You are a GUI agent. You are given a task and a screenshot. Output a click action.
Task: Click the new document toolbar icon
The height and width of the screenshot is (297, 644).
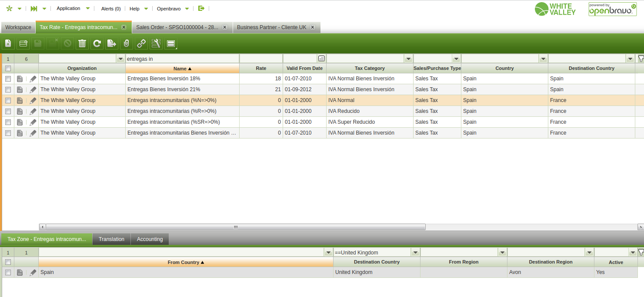click(x=8, y=43)
